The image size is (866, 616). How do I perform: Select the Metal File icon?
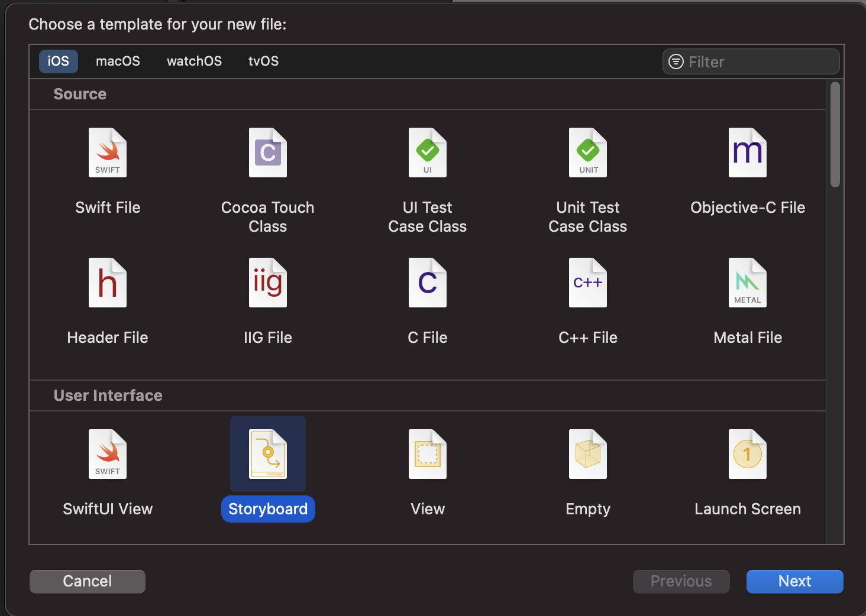click(748, 283)
